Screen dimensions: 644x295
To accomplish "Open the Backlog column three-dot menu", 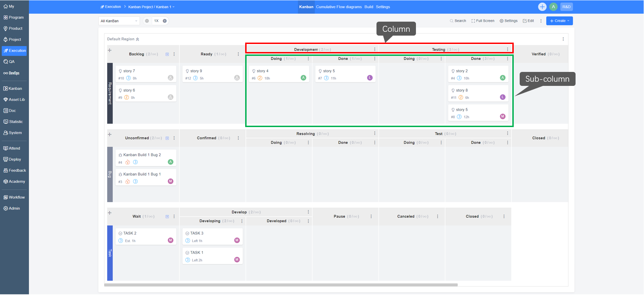I will [174, 54].
